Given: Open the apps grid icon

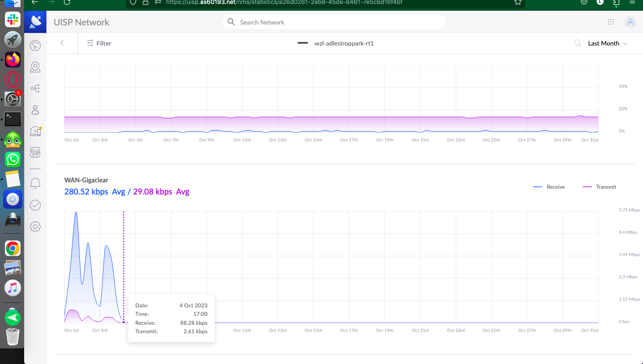Looking at the screenshot, I should pos(611,22).
